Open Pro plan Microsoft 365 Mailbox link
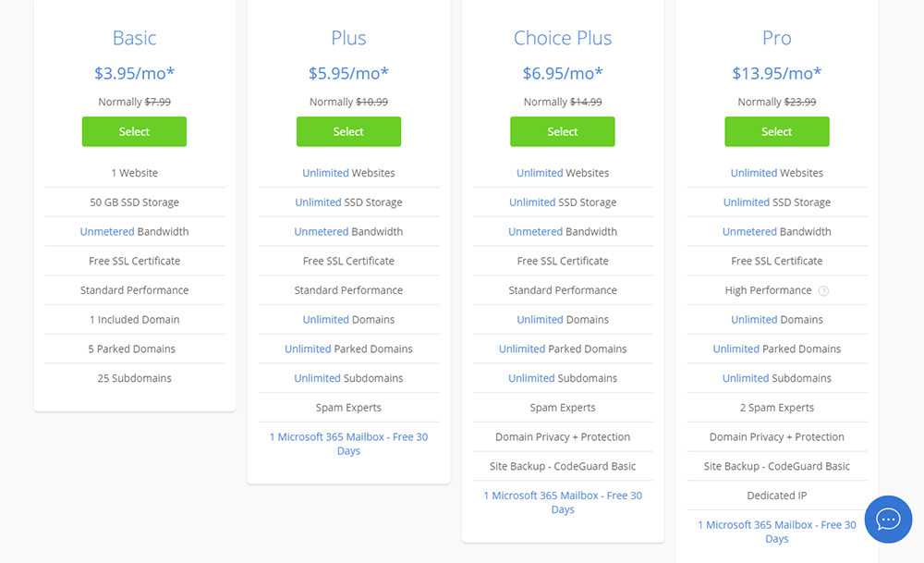 pyautogui.click(x=777, y=532)
